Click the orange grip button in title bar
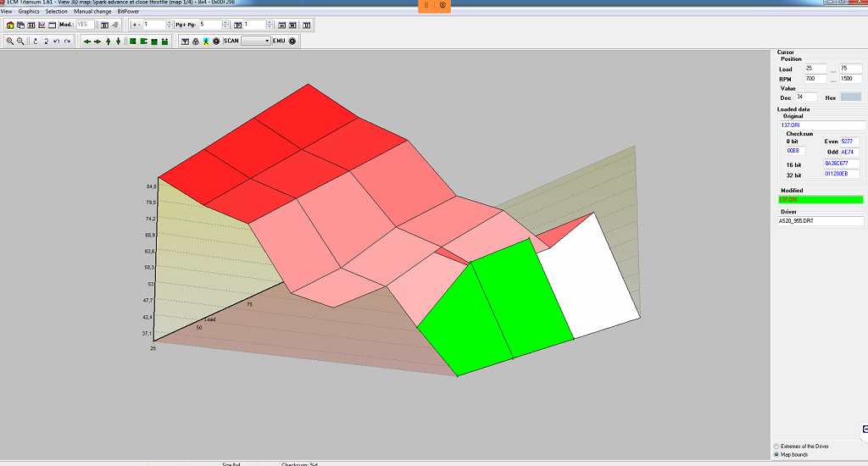868x466 pixels. pyautogui.click(x=426, y=5)
